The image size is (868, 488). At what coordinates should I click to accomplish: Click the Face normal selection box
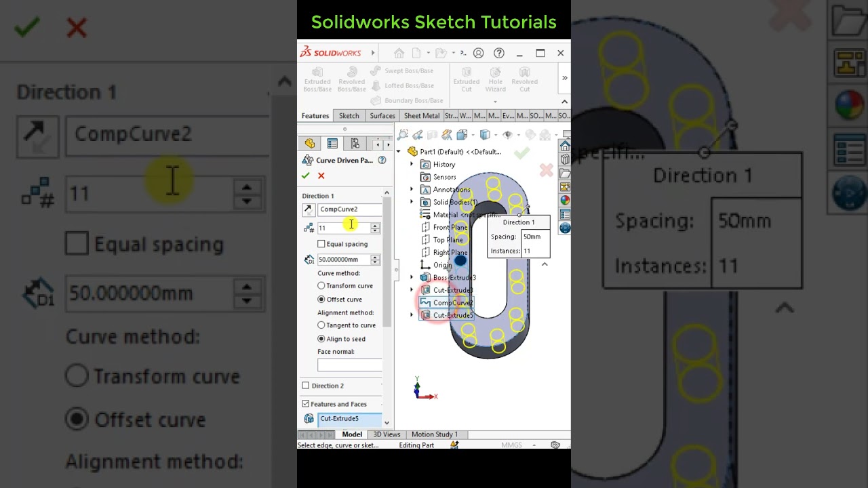tap(350, 365)
